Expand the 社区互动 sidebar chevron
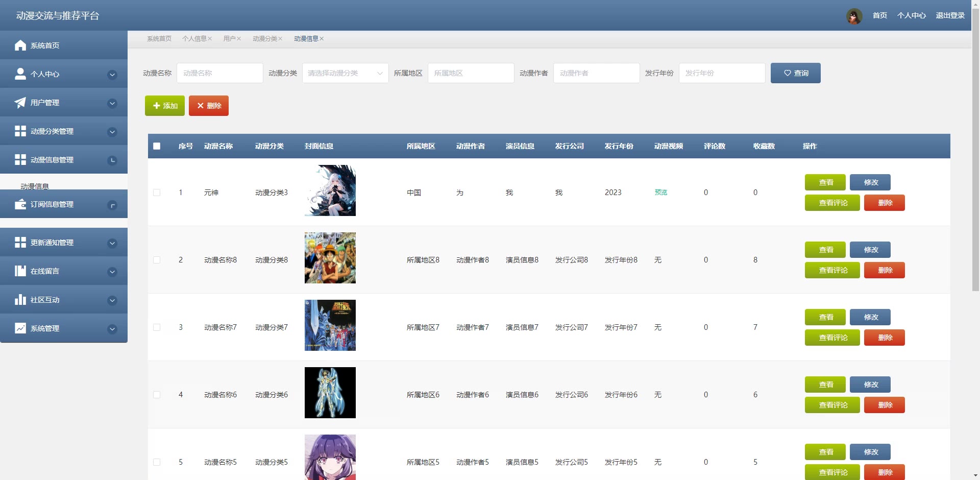This screenshot has width=980, height=480. (x=112, y=301)
